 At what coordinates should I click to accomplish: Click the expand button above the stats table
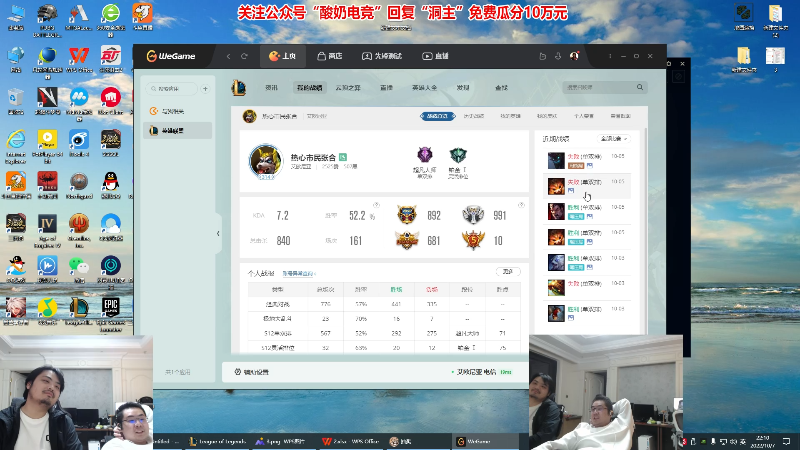tap(508, 272)
